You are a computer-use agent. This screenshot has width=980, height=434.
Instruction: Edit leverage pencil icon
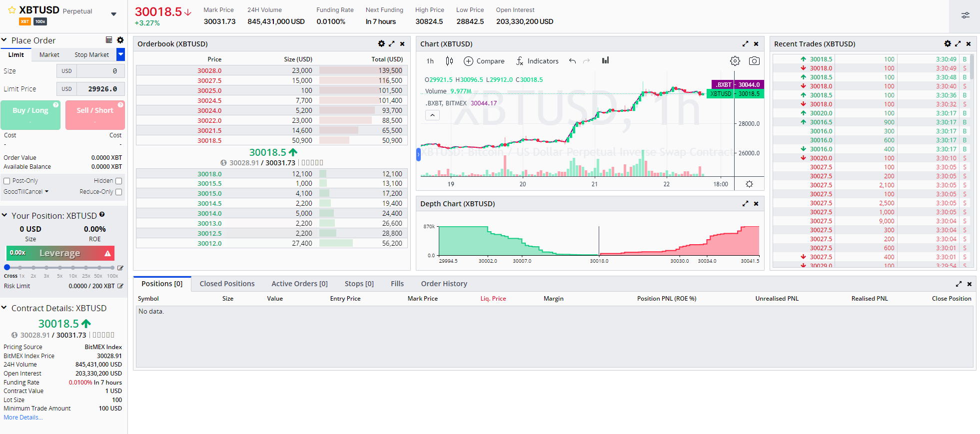click(120, 268)
